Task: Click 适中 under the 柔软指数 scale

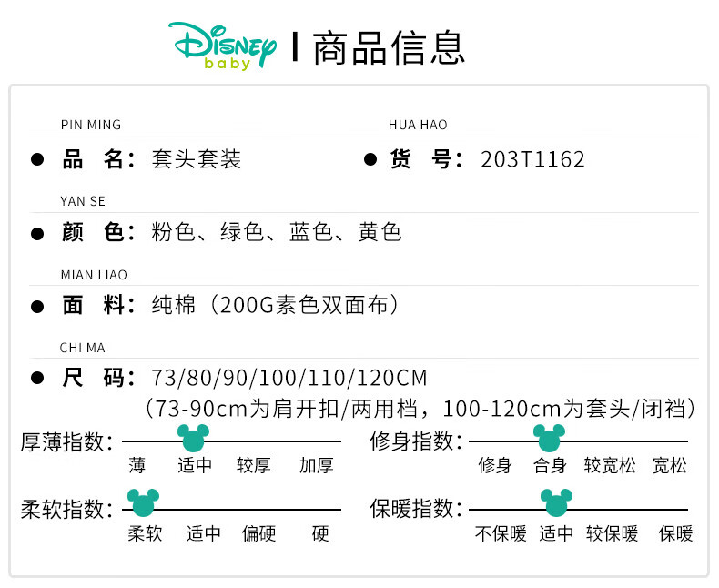Action: (x=204, y=533)
